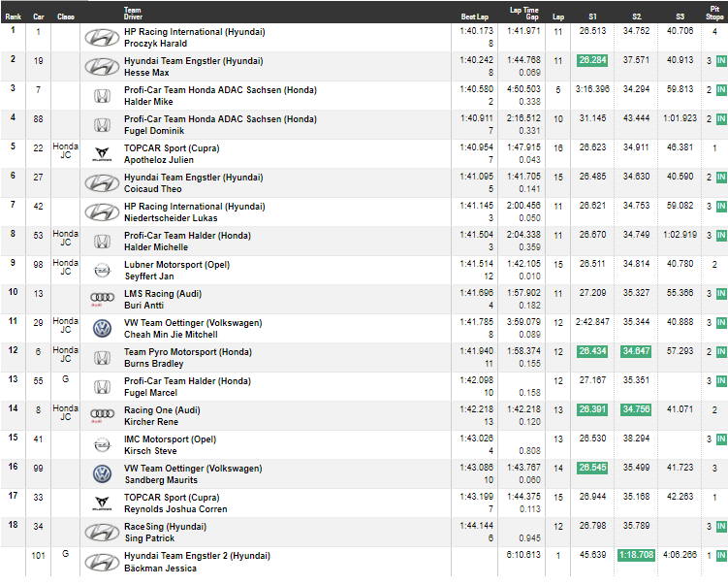Click Honda JC class for car 22
This screenshot has height=585, width=728.
pos(66,150)
